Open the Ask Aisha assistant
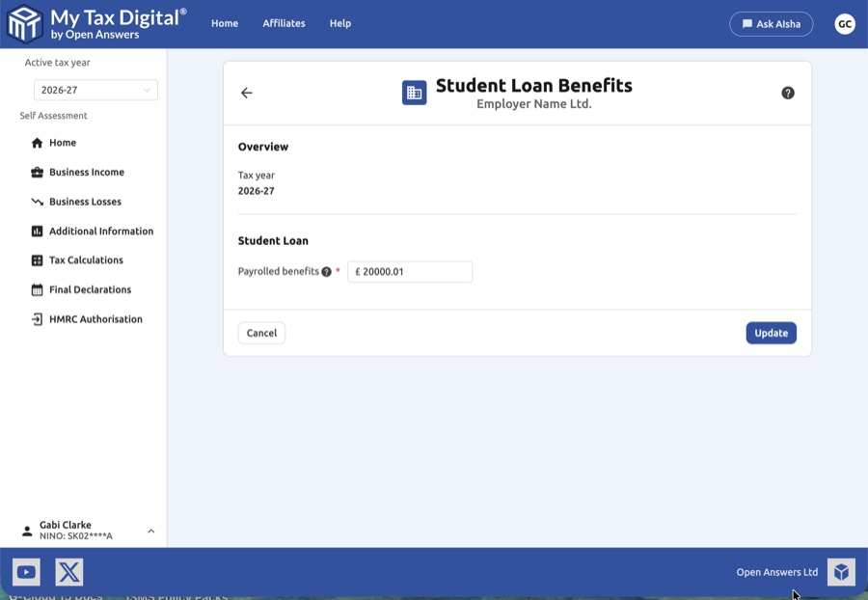 772,23
